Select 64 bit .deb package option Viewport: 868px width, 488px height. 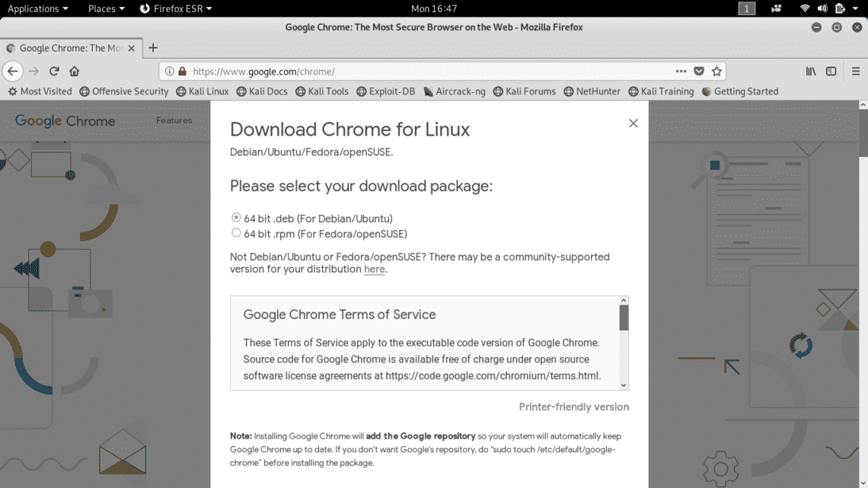pos(236,218)
